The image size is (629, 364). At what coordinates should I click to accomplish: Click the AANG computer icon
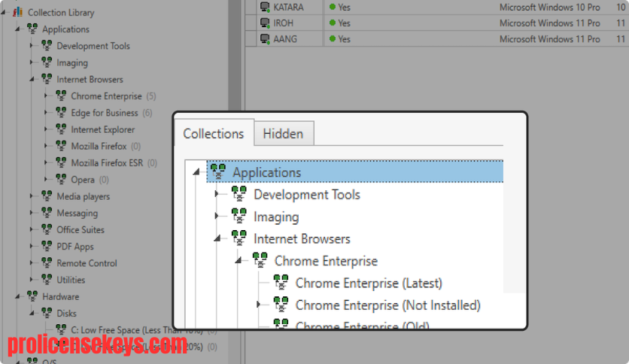(265, 39)
